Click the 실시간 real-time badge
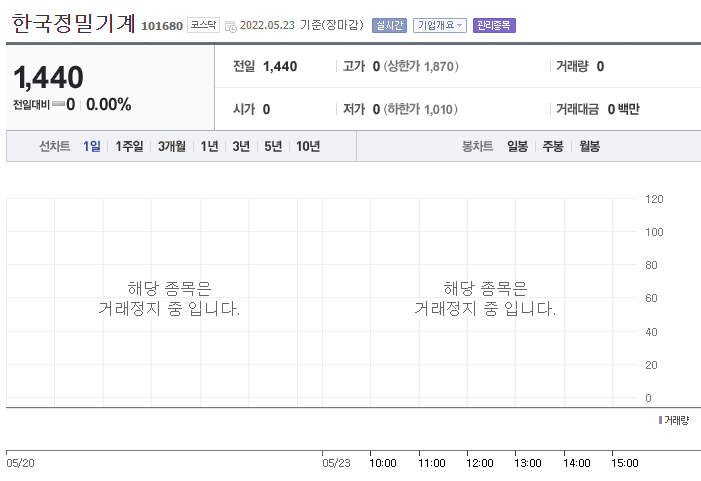 tap(389, 25)
